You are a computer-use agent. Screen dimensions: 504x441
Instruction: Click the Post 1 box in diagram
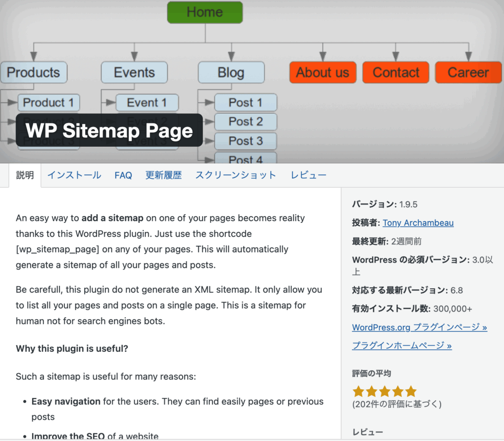[246, 102]
